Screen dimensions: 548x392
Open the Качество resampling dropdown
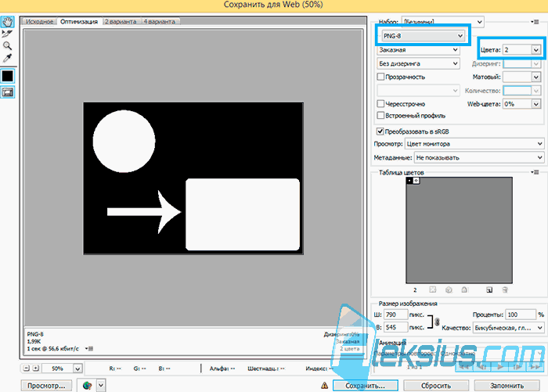pos(509,328)
